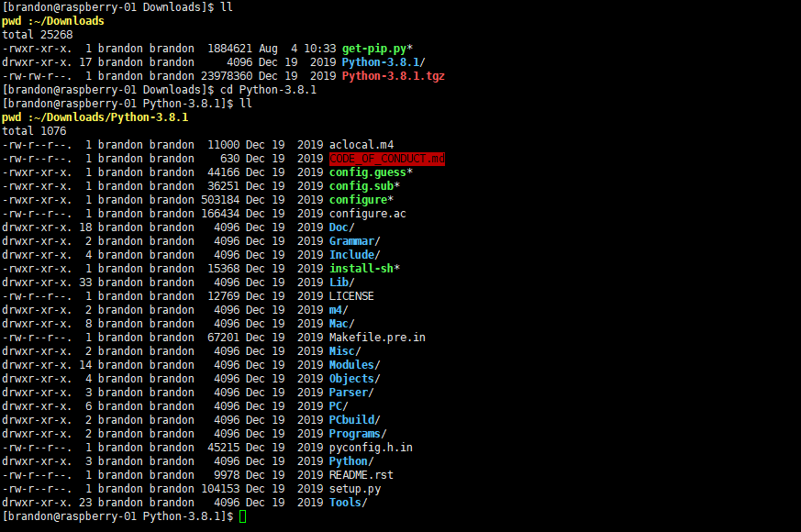Viewport: 801px width, 532px height.
Task: Click the LICENSE file name
Action: coord(351,296)
